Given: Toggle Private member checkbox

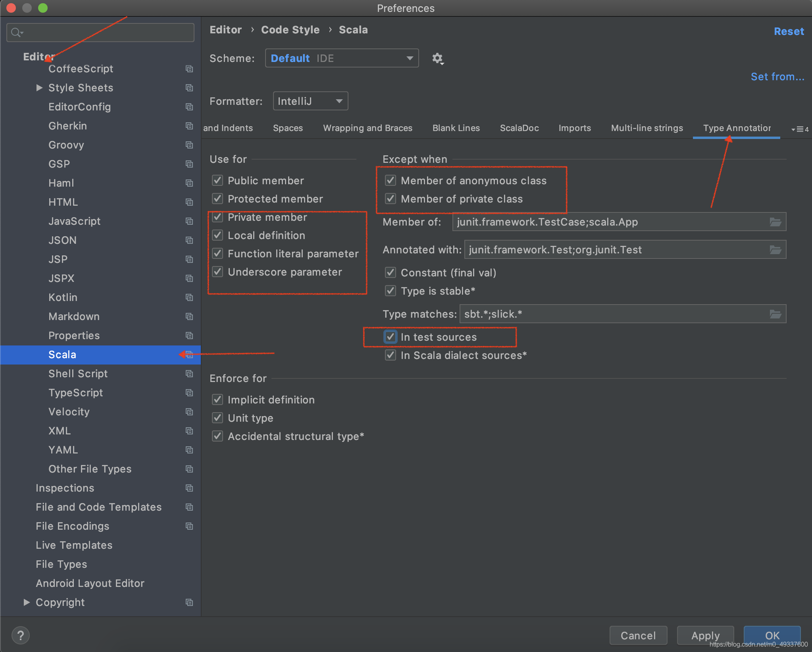Looking at the screenshot, I should click(x=217, y=217).
